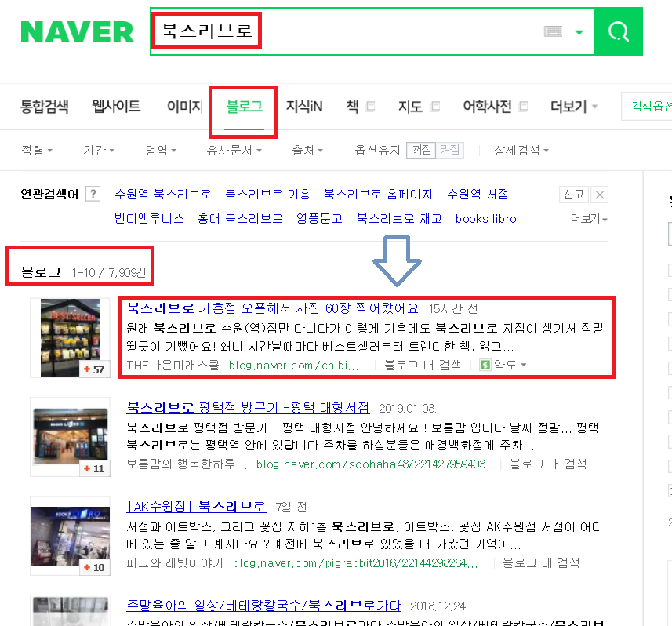Image resolution: width=672 pixels, height=626 pixels.
Task: Click the 신고 report button
Action: pos(574,195)
